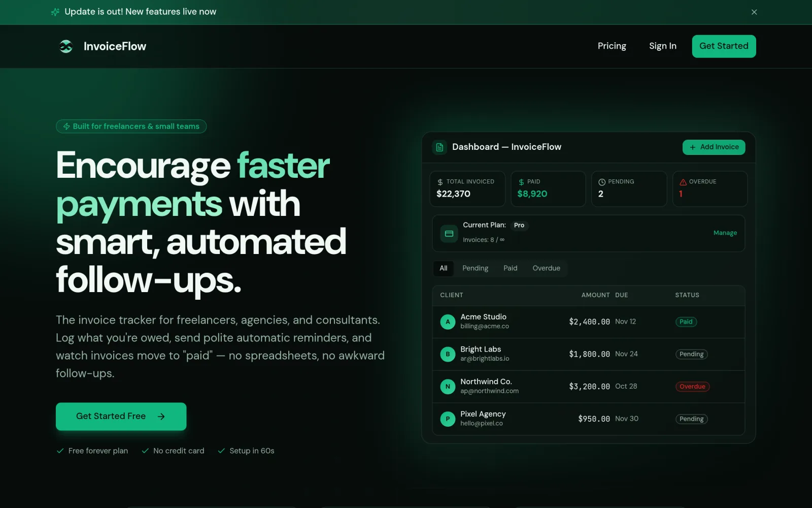
Task: Click the Pending badge for Pixel Agency
Action: point(691,419)
